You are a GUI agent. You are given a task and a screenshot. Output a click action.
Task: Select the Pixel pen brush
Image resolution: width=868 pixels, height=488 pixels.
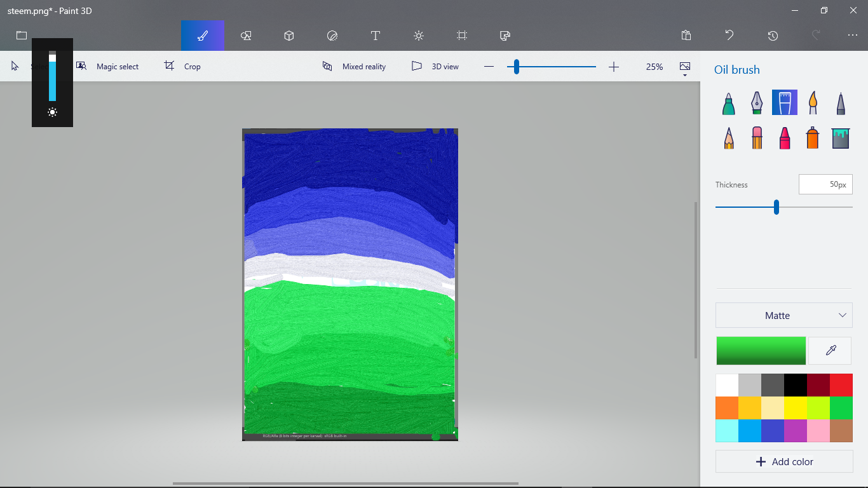pos(841,102)
